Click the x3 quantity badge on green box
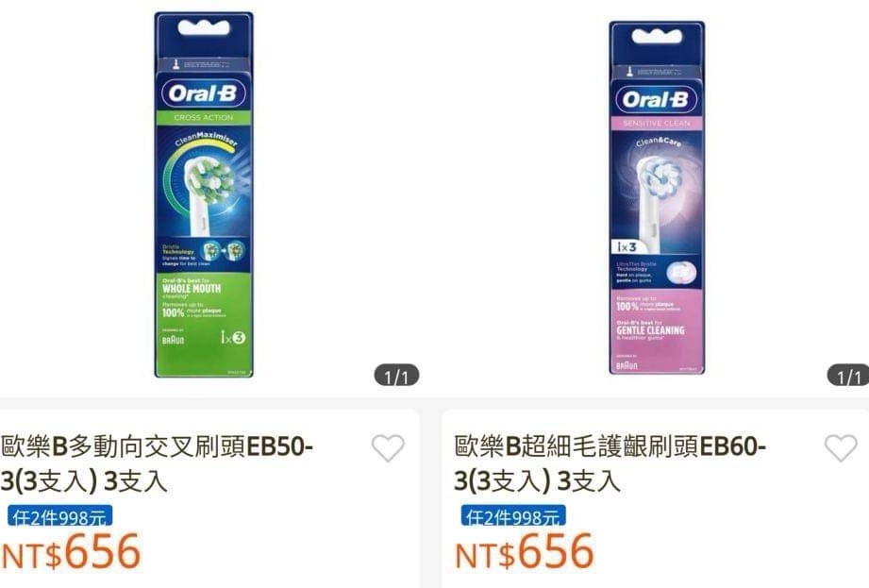This screenshot has height=588, width=869. (233, 337)
